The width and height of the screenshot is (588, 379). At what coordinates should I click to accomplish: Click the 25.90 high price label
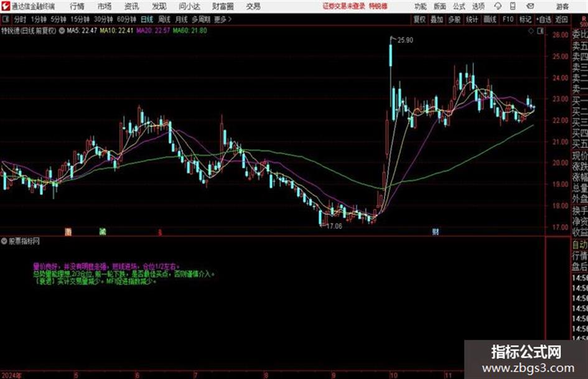tap(405, 40)
